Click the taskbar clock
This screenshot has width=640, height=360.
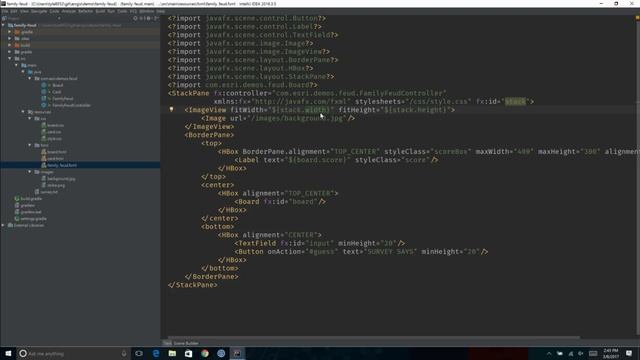click(610, 353)
